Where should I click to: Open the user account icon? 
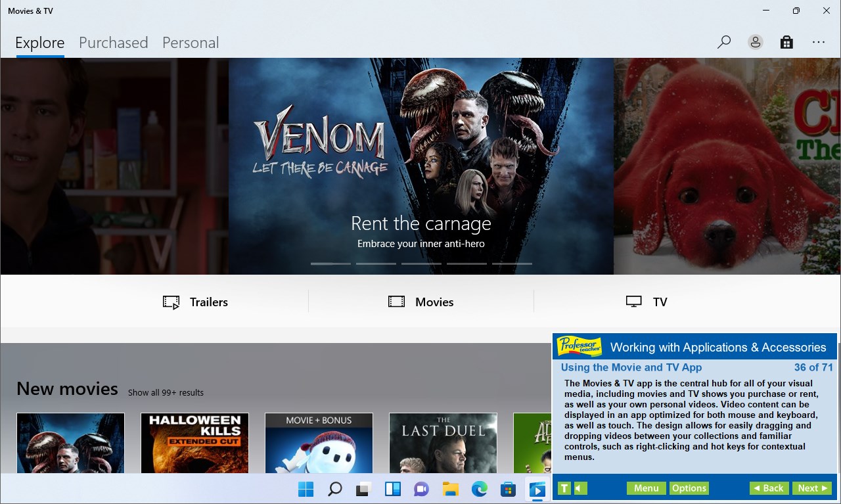tap(756, 42)
